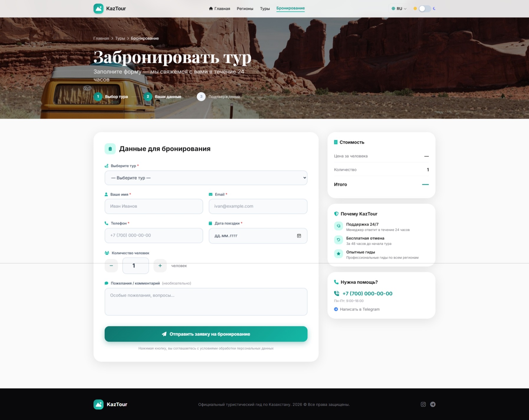Open Туры navigation item
This screenshot has height=420, width=529.
point(265,9)
